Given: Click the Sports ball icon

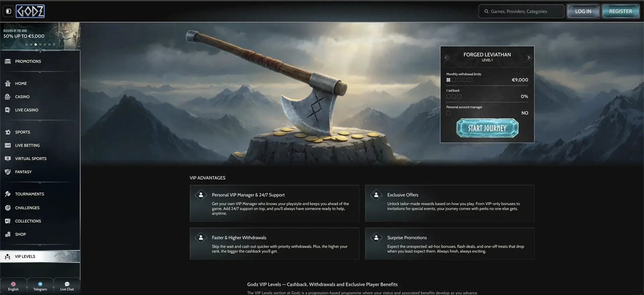Looking at the screenshot, I should tap(8, 132).
